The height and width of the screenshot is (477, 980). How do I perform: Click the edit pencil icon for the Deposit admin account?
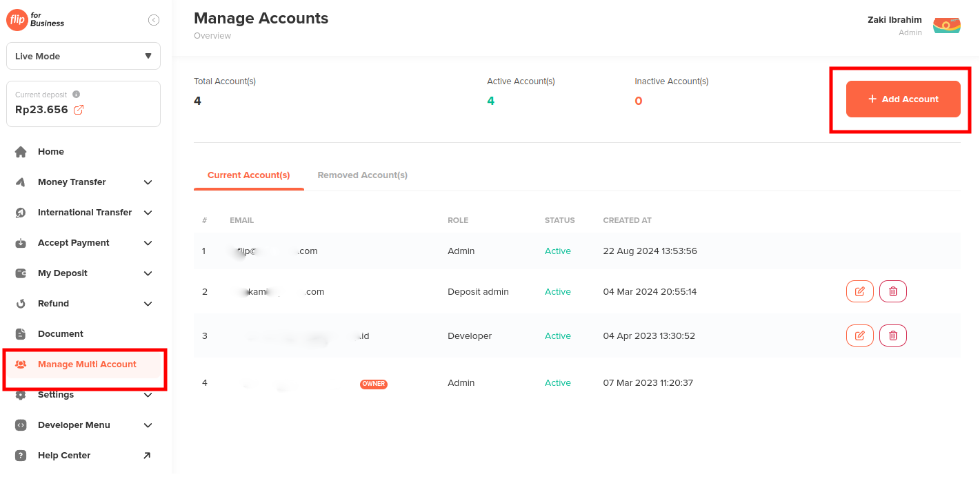point(859,291)
